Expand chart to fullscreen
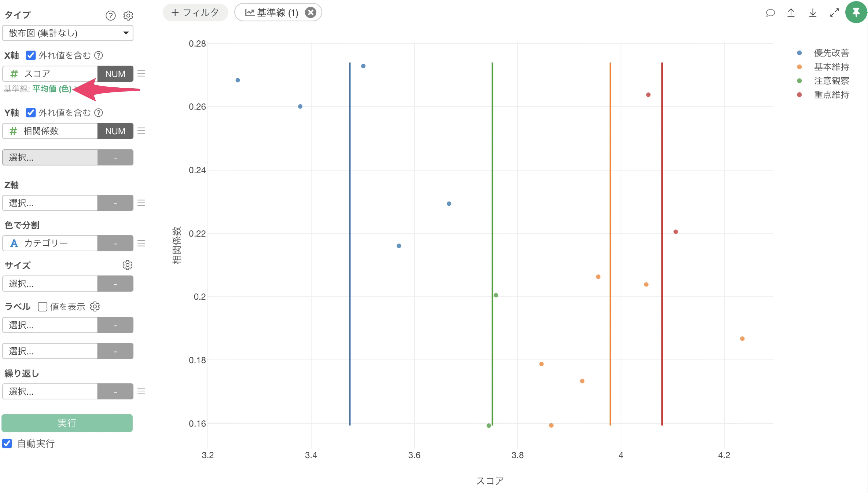 click(x=834, y=13)
